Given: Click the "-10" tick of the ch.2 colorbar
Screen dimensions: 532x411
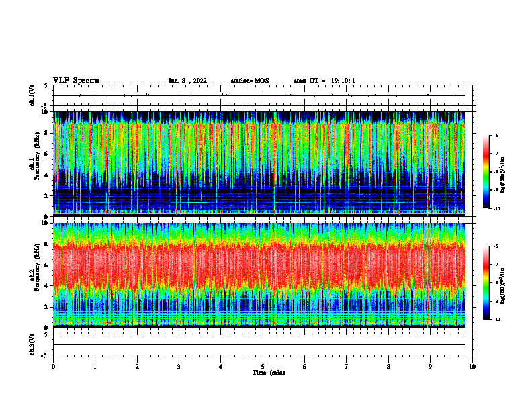Looking at the screenshot, I should 497,320.
